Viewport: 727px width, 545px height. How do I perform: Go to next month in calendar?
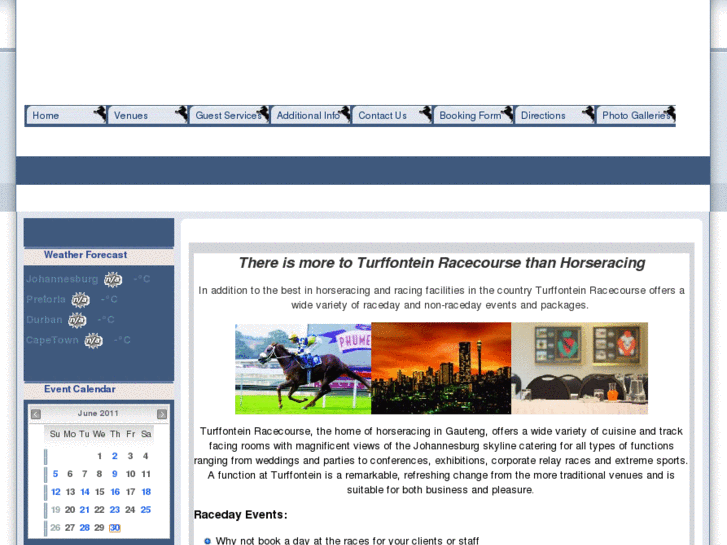point(162,414)
